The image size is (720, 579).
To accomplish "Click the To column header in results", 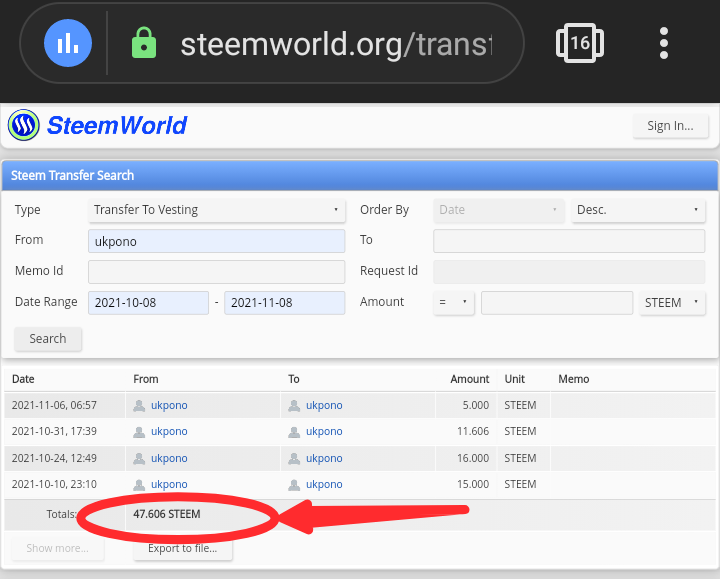I will tap(293, 379).
